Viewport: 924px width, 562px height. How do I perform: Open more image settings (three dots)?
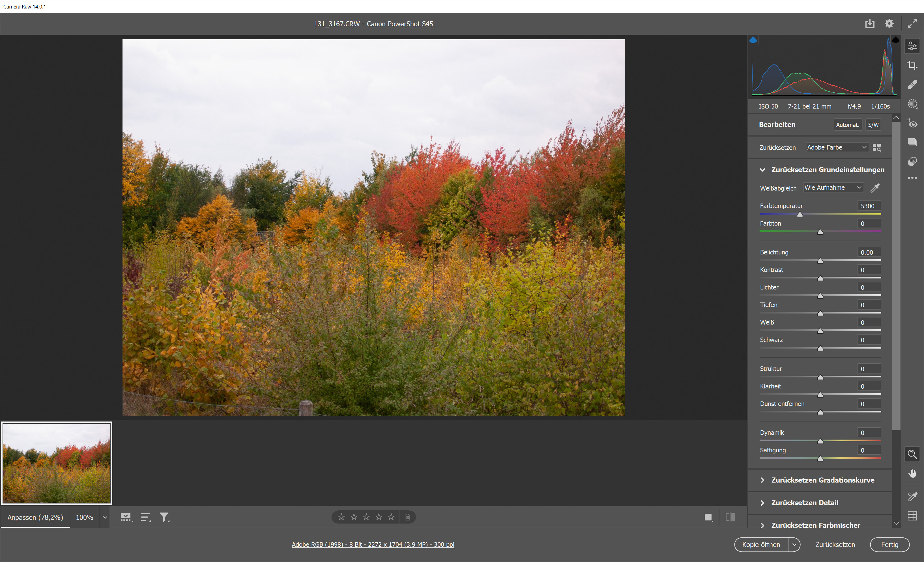point(912,178)
